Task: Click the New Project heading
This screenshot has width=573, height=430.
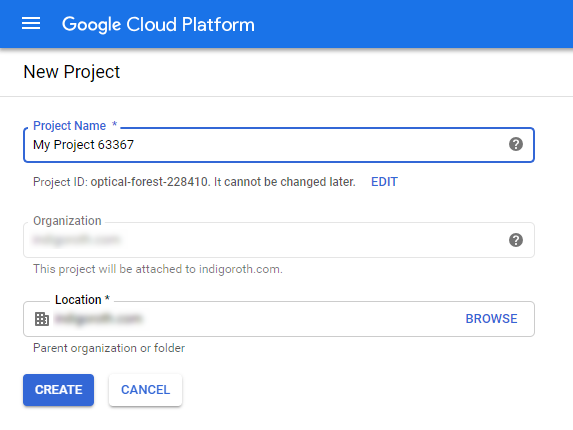Action: [x=72, y=72]
